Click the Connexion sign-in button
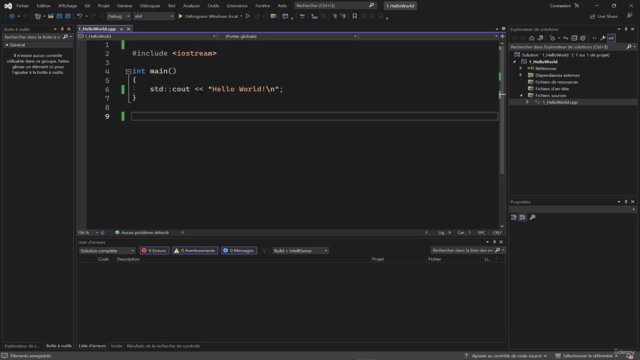The height and width of the screenshot is (360, 640). pyautogui.click(x=560, y=6)
